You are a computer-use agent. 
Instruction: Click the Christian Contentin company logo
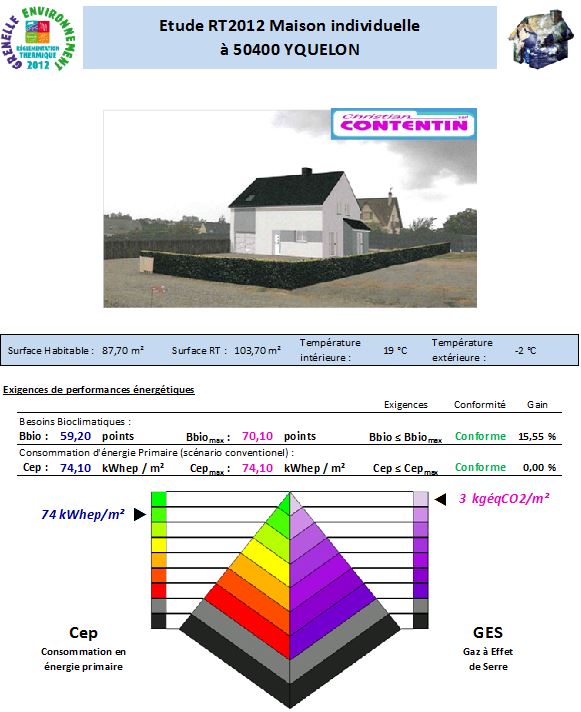404,124
